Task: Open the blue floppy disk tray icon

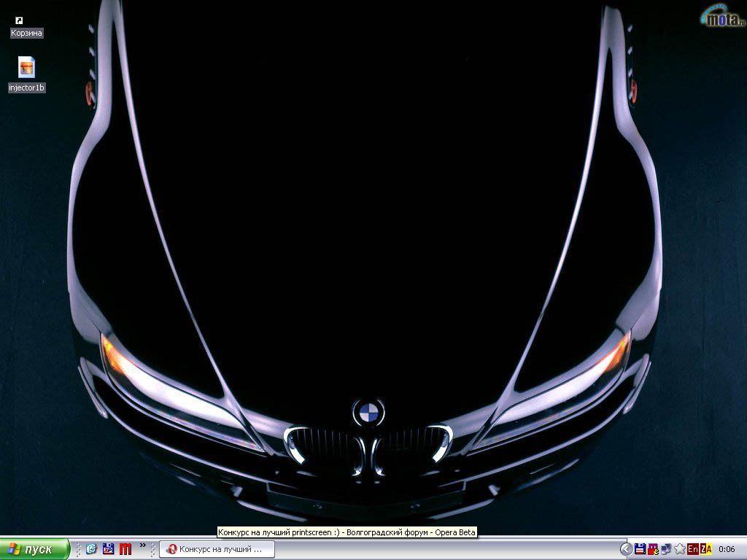Action: 640,550
